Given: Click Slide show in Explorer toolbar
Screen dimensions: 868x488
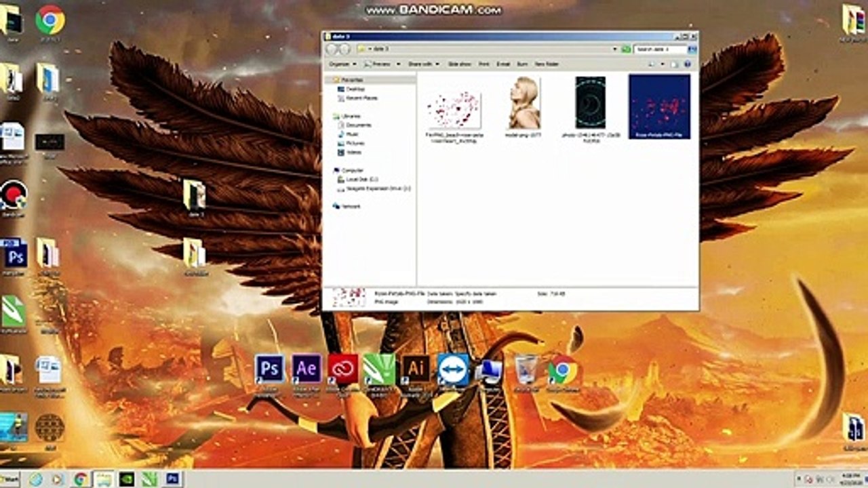Looking at the screenshot, I should (459, 64).
